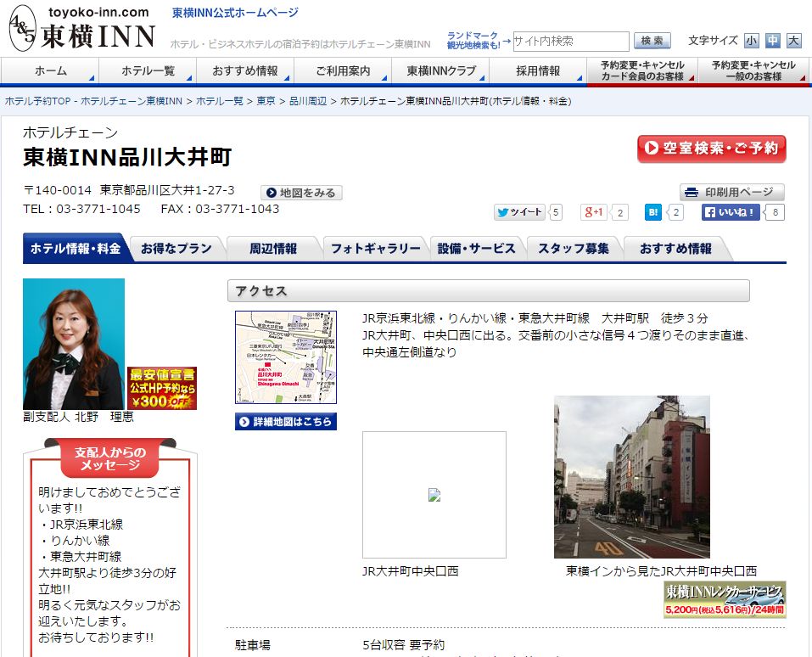Set text size to large (大)
The width and height of the screenshot is (812, 657).
(793, 41)
